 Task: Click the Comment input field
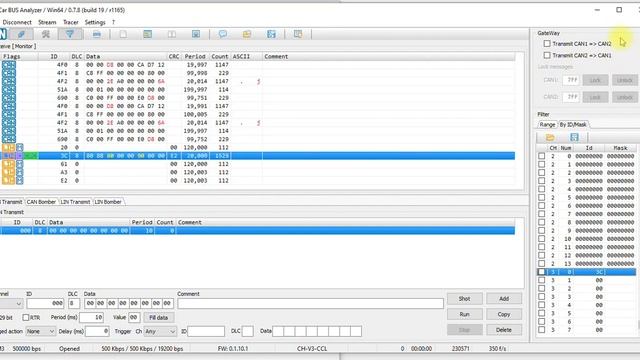click(310, 304)
